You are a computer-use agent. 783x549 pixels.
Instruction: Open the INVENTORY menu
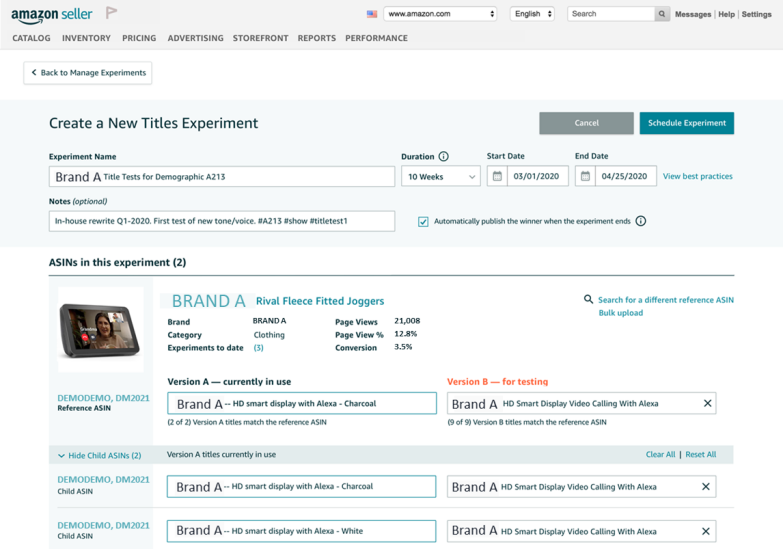86,38
